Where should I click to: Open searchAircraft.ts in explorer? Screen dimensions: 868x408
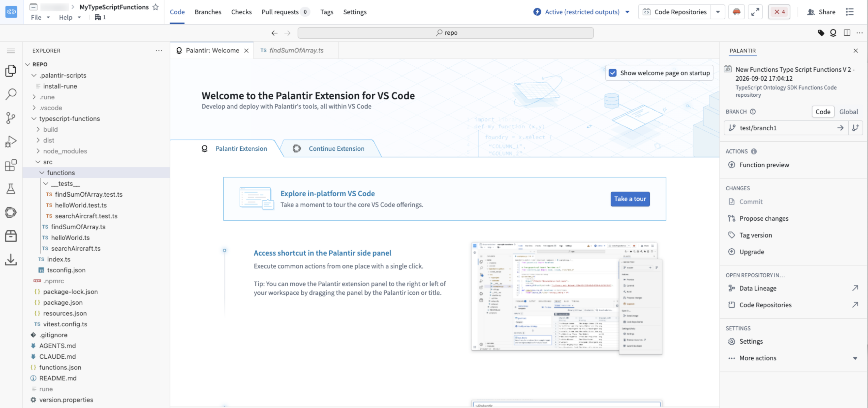[76, 248]
